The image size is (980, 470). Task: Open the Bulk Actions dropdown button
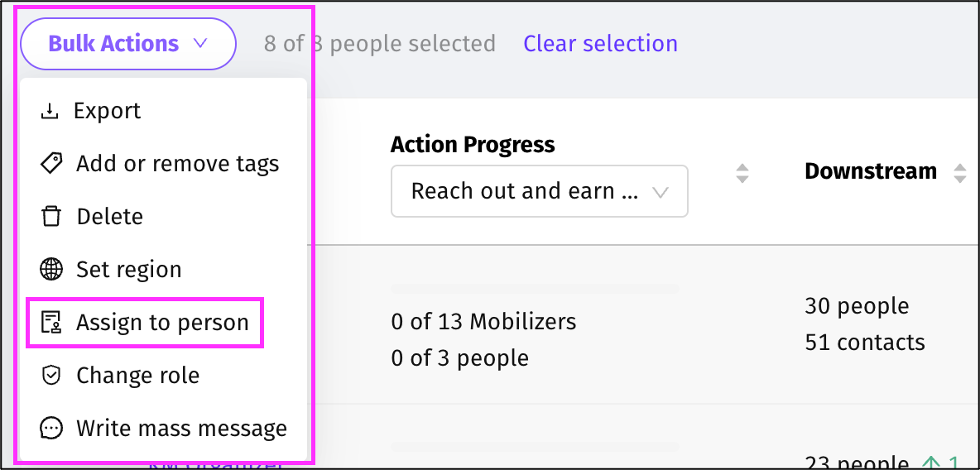pos(128,44)
